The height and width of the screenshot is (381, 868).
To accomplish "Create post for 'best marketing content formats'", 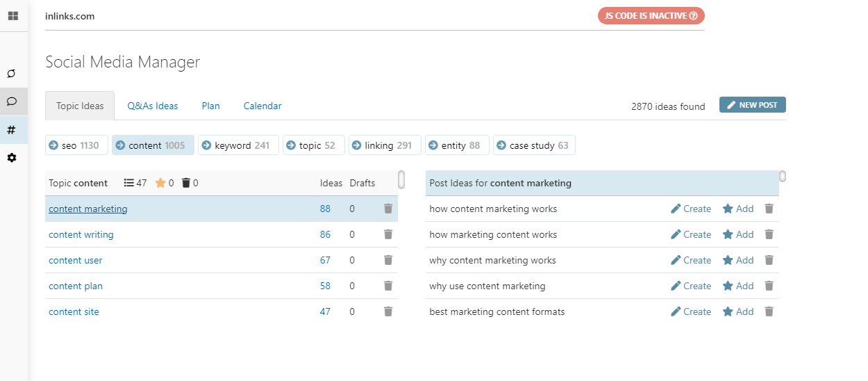I will pos(691,311).
